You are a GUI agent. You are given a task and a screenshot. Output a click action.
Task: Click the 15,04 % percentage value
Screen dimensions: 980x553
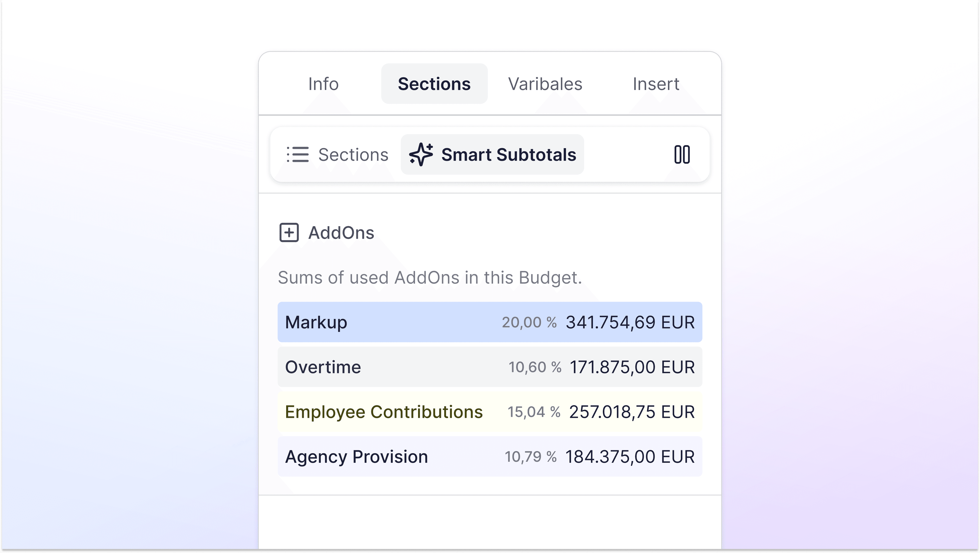coord(534,412)
